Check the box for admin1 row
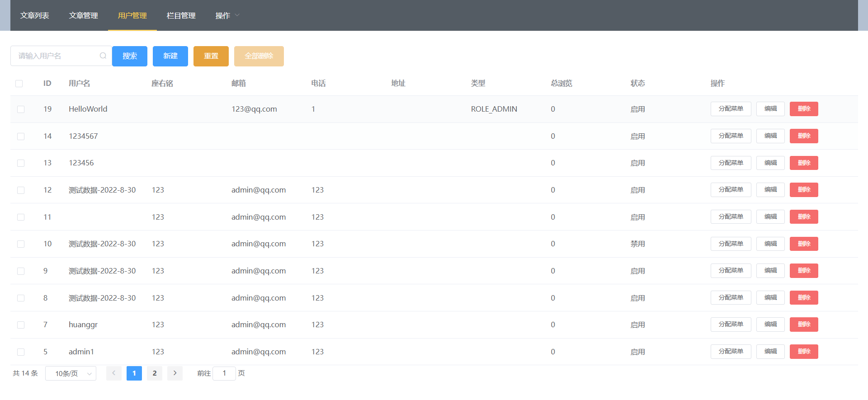The image size is (868, 400). pyautogui.click(x=21, y=352)
